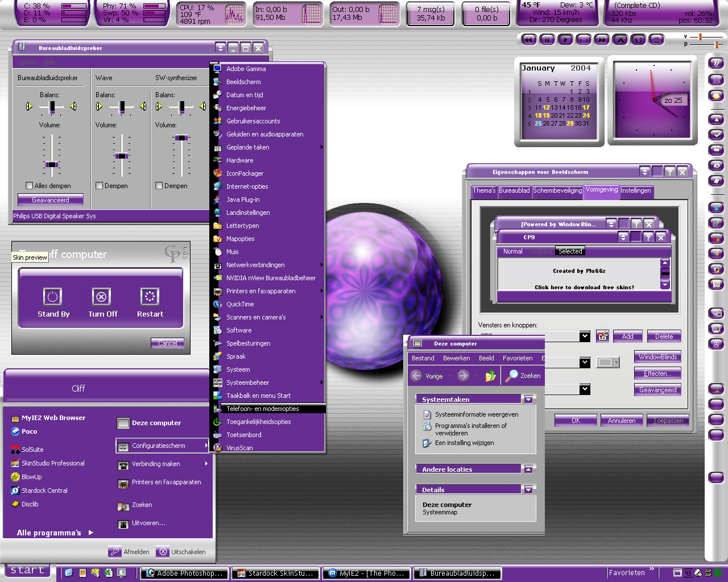This screenshot has height=582, width=728.
Task: Click Uitvoeren in the start menu
Action: 142,523
